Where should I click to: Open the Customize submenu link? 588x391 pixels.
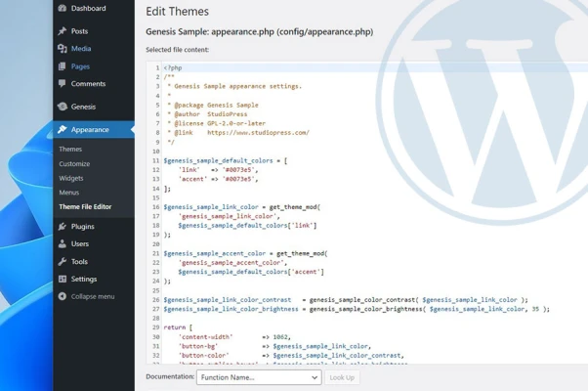coord(74,163)
